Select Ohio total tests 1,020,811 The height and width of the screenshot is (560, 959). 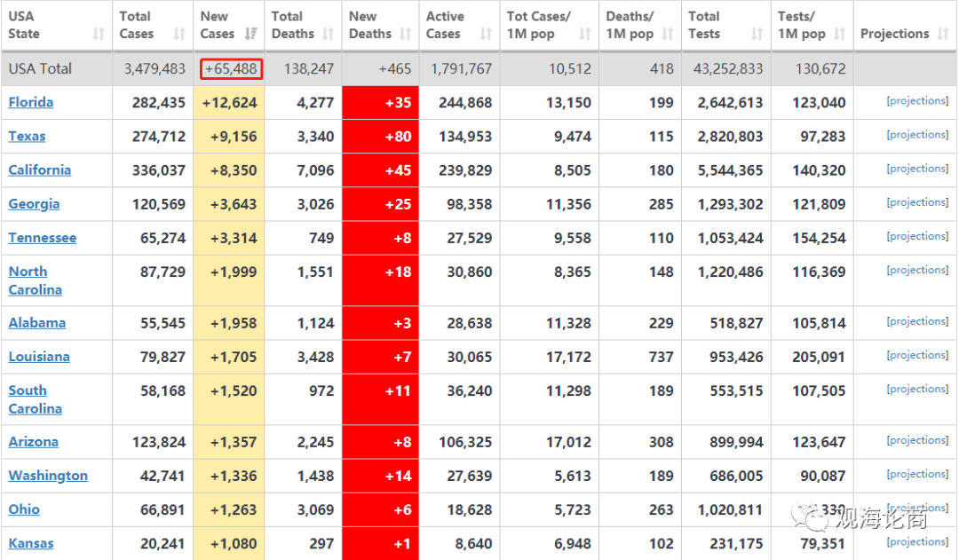pos(730,510)
